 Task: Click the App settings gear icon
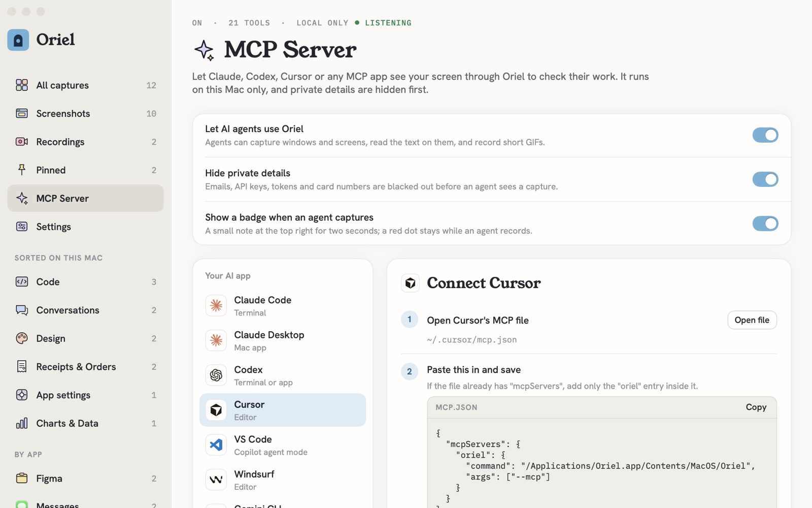click(22, 395)
